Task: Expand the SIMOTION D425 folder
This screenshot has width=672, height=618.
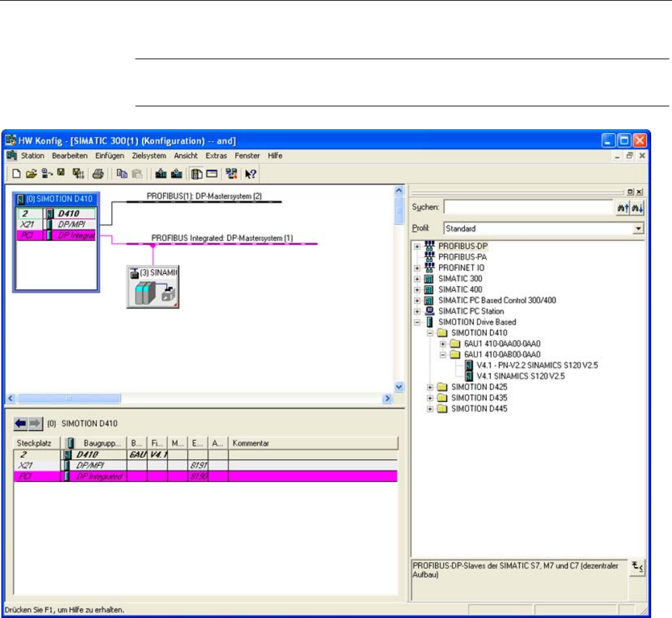Action: (430, 387)
